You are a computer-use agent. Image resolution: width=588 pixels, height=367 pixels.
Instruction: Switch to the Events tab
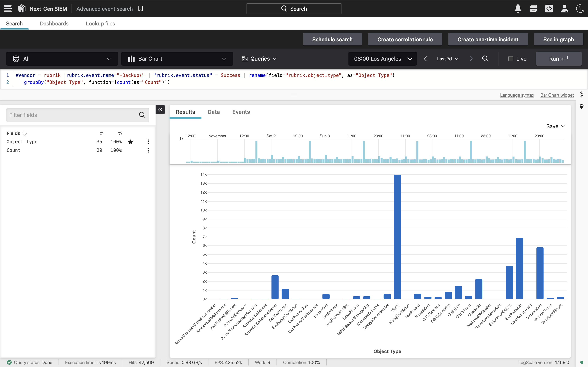pos(241,112)
